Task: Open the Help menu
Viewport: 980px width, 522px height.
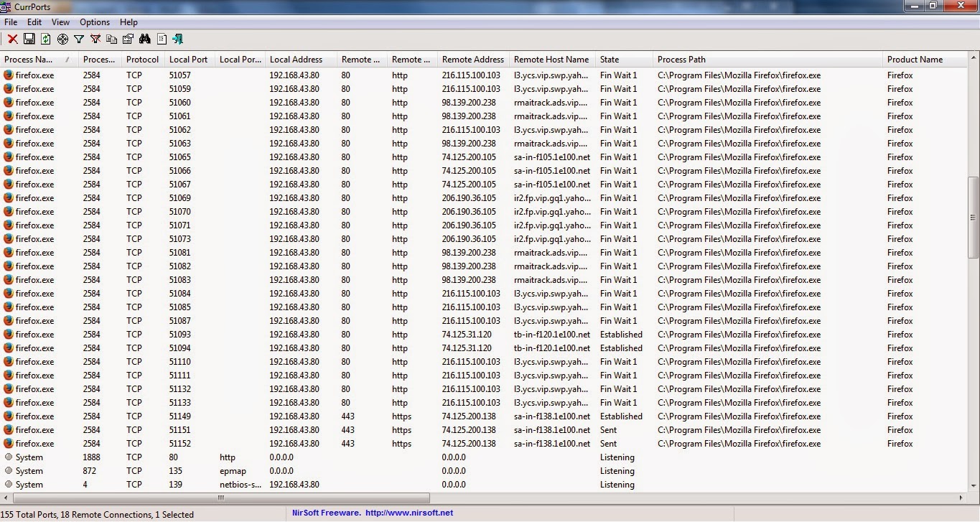Action: (x=129, y=22)
